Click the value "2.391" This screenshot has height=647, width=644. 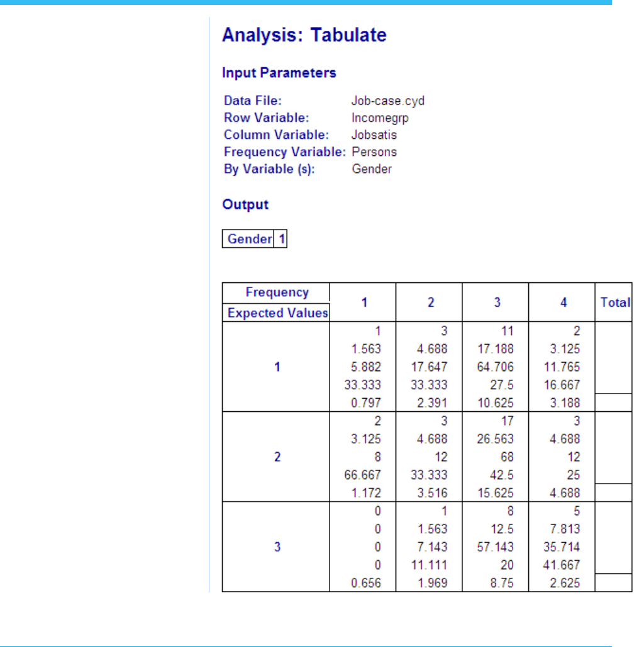point(432,402)
